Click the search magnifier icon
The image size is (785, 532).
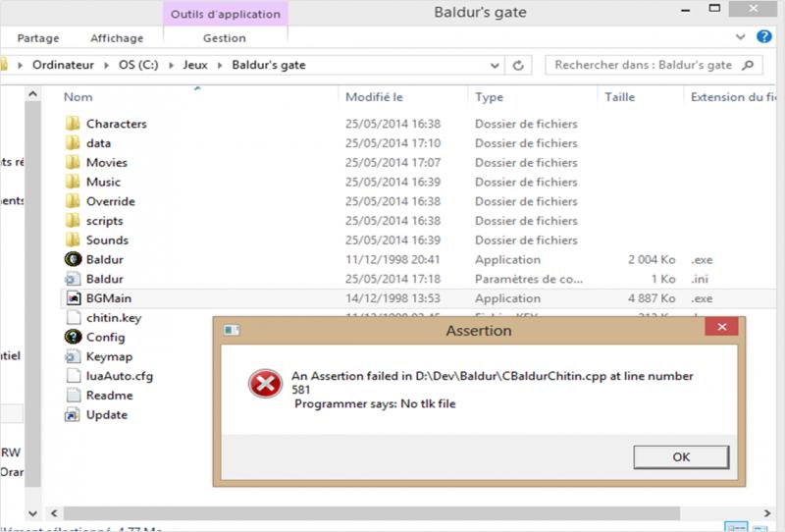(x=748, y=65)
